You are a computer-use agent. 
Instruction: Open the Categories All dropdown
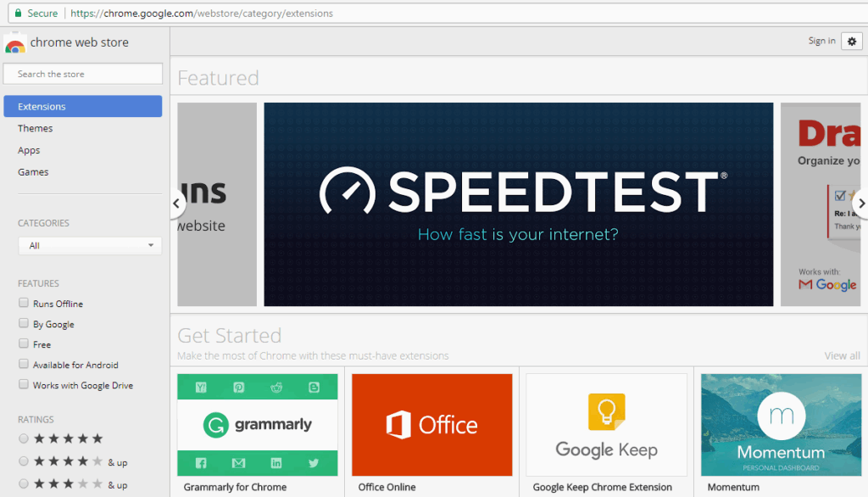coord(90,245)
